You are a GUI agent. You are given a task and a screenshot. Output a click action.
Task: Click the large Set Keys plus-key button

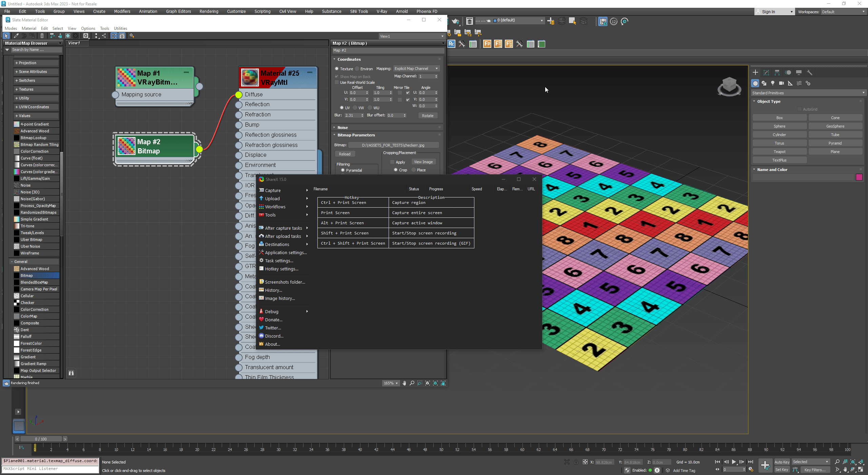pyautogui.click(x=765, y=465)
